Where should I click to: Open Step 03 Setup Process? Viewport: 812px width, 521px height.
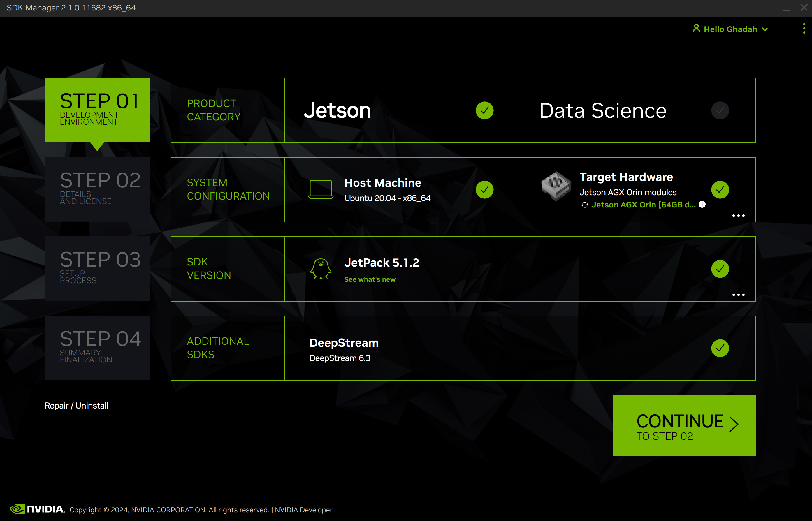(97, 267)
